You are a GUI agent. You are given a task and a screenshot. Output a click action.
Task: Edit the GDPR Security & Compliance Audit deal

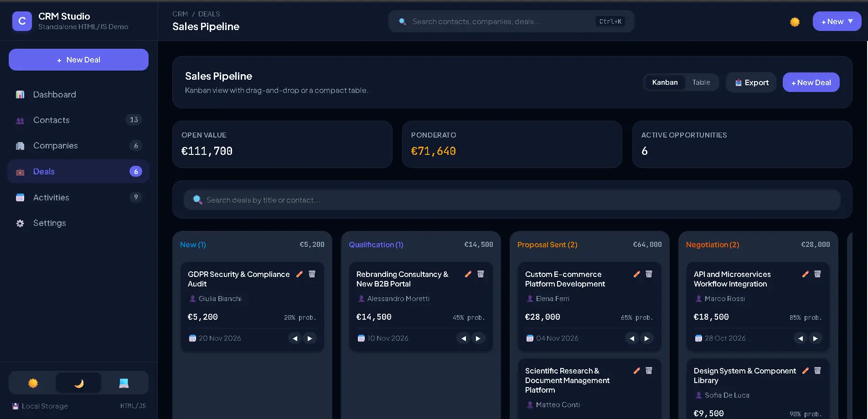[x=300, y=274]
